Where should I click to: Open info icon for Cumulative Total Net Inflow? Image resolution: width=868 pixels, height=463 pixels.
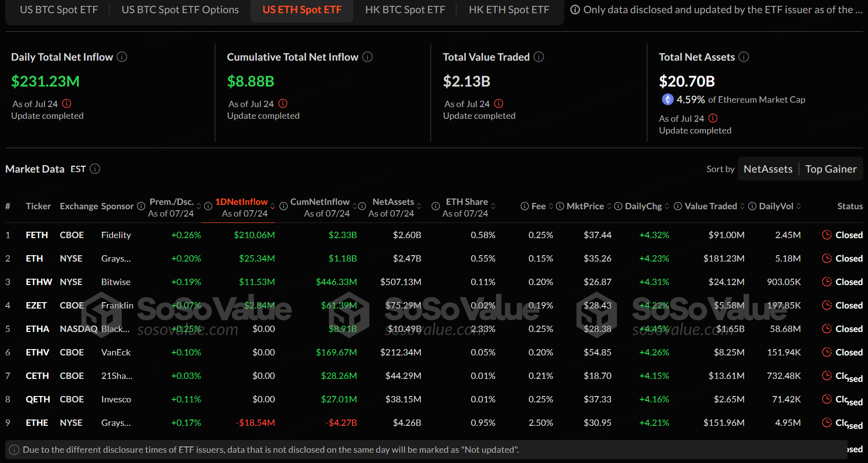tap(367, 57)
